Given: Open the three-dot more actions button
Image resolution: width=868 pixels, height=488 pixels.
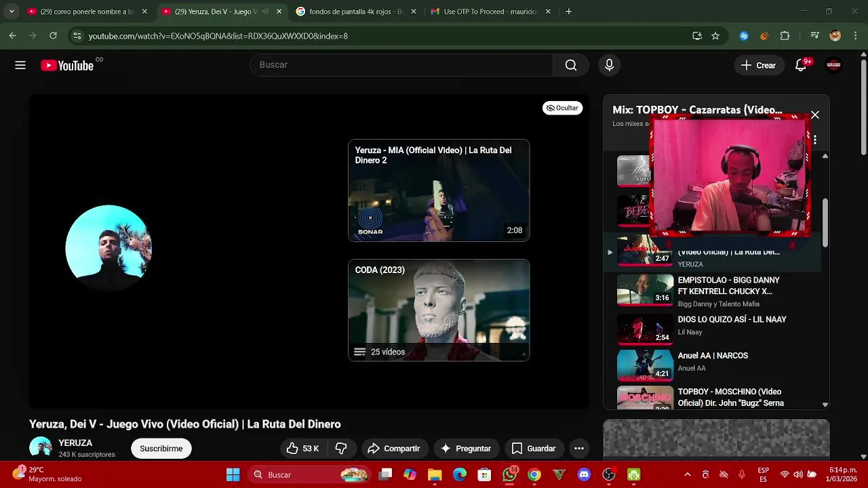Looking at the screenshot, I should coord(578,449).
